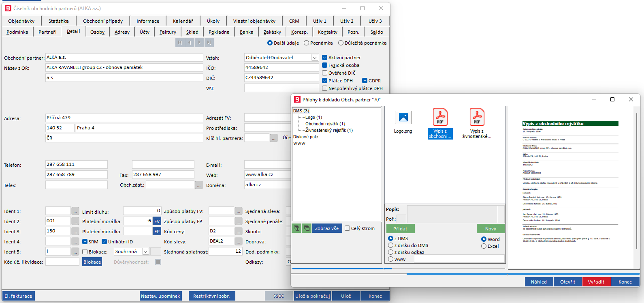The height and width of the screenshot is (303, 644).
Task: Click the expand all tree nodes icon
Action: [297, 228]
